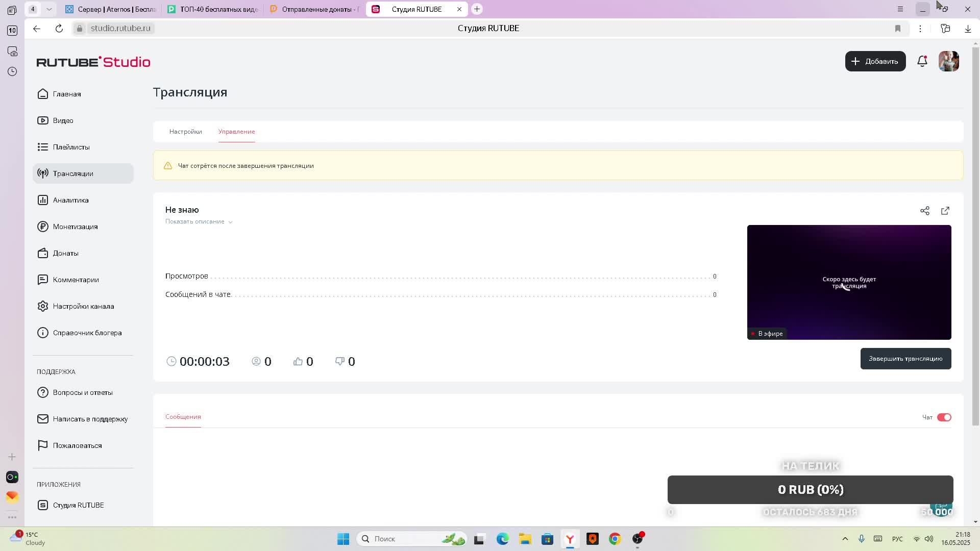Open the Видео sidebar section

pos(83,120)
